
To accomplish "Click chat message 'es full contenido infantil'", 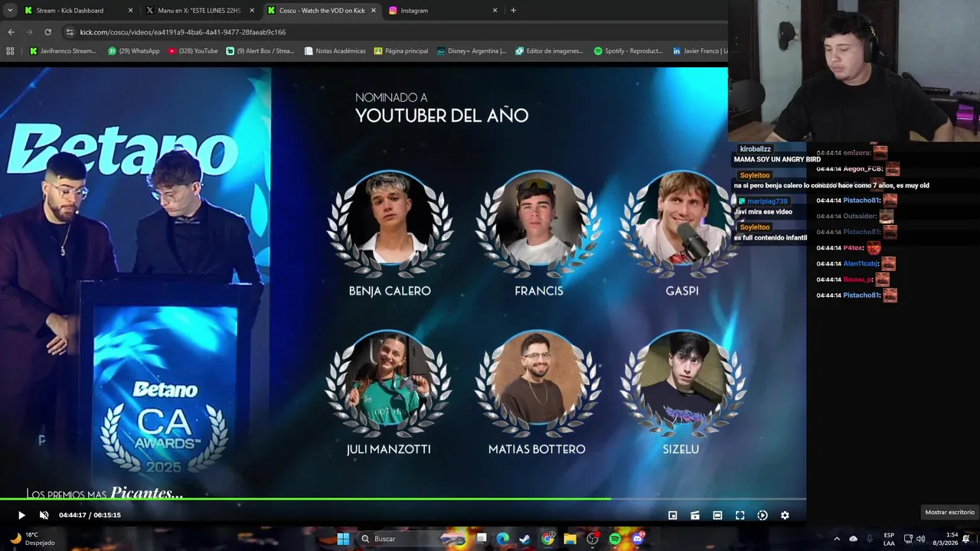I will tap(770, 238).
